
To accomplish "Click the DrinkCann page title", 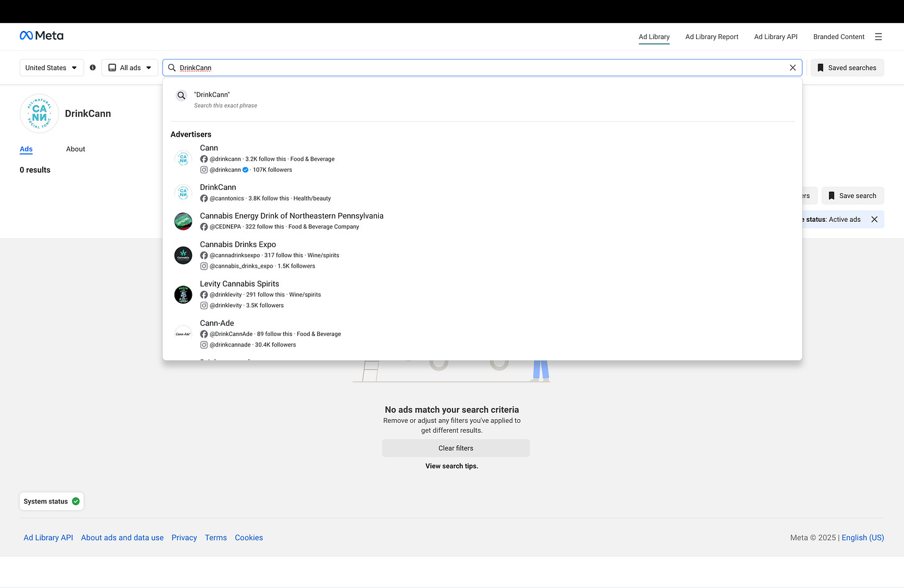I will click(88, 114).
